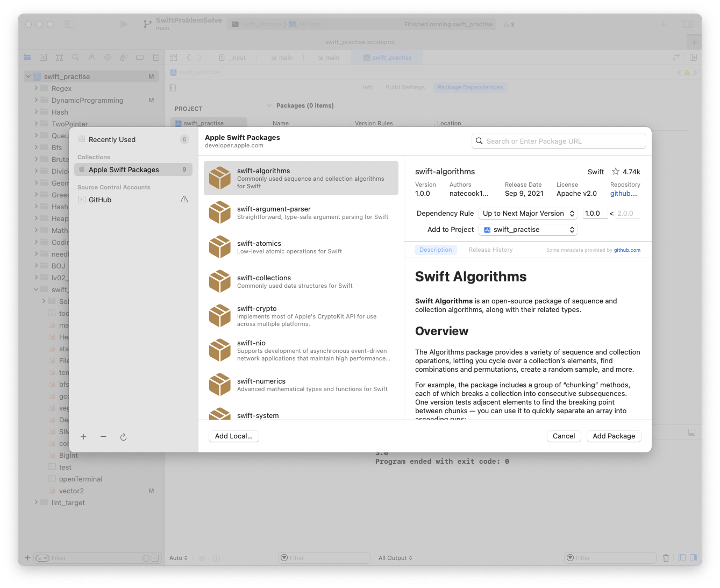Click the minus button to remove a collection
Image resolution: width=720 pixels, height=588 pixels.
103,437
